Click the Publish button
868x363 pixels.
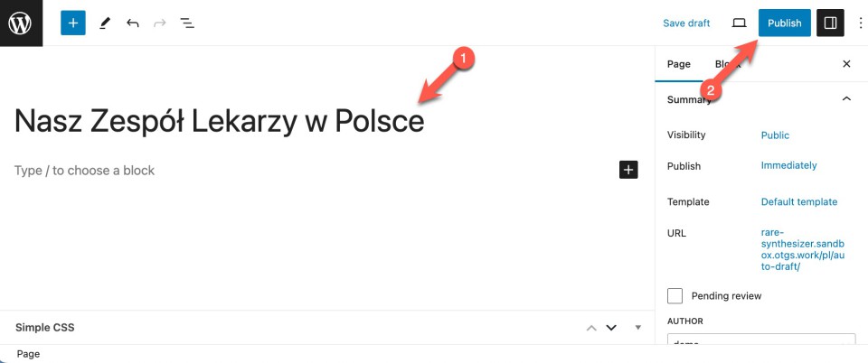[x=784, y=23]
